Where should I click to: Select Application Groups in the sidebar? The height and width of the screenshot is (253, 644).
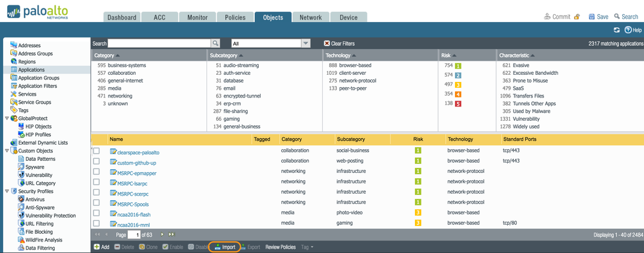[x=39, y=77]
